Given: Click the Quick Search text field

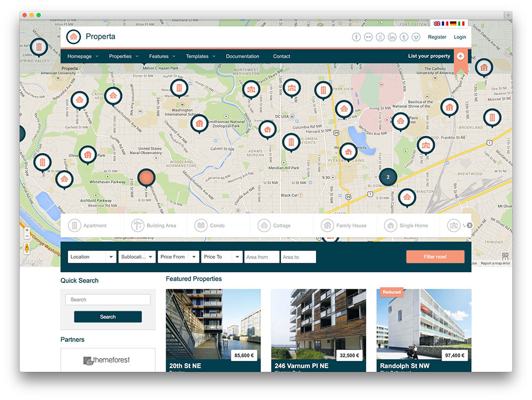Looking at the screenshot, I should (108, 299).
